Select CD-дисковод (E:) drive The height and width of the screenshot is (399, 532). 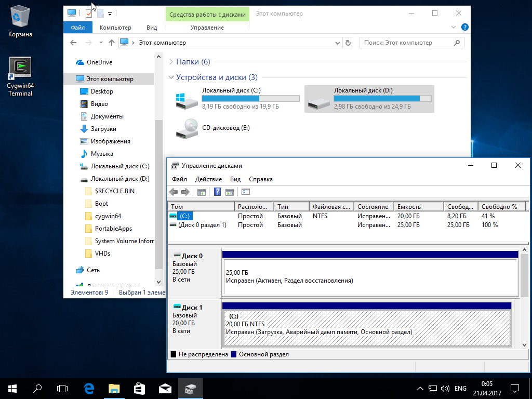click(x=212, y=128)
